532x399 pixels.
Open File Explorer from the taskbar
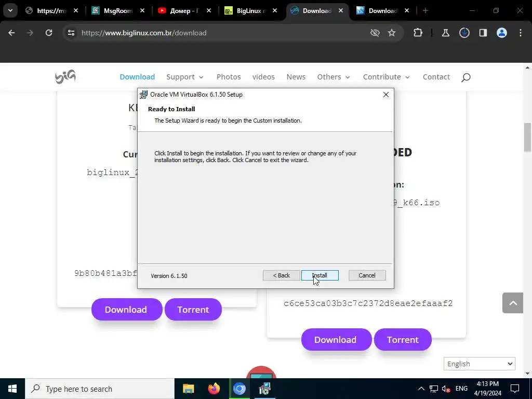(x=188, y=389)
